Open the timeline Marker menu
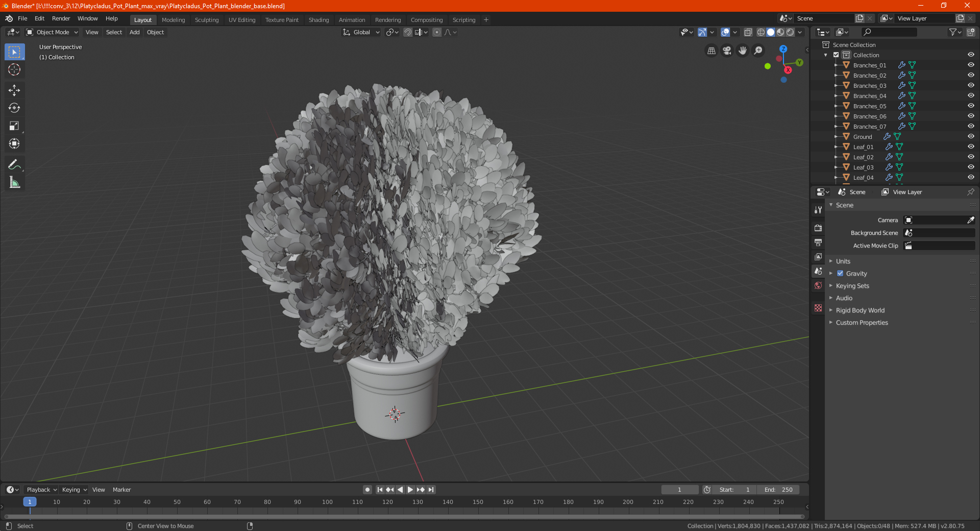 click(121, 490)
